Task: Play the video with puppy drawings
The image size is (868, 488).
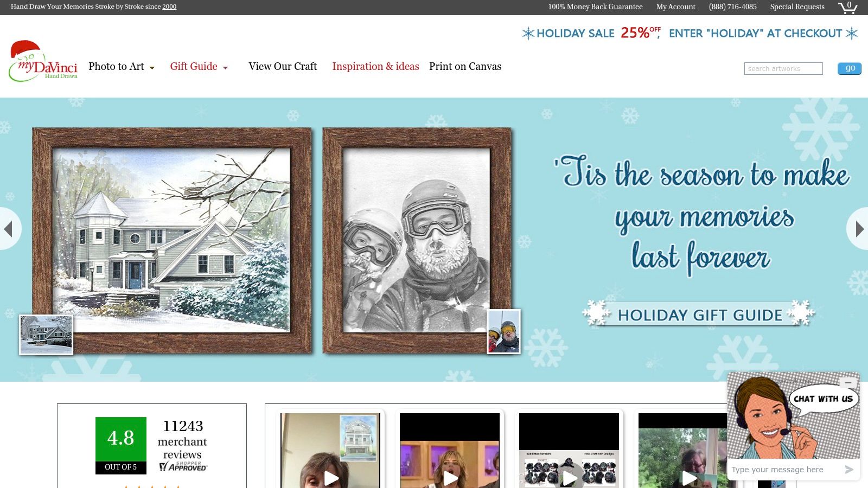Action: [x=569, y=477]
